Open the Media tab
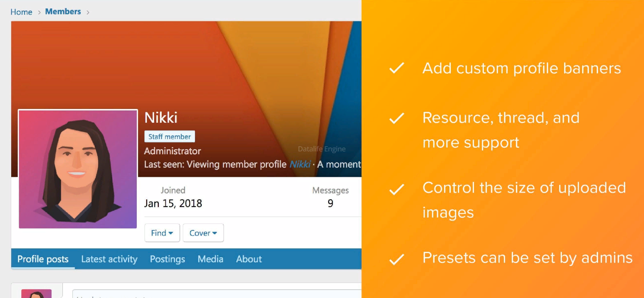Screen dimensions: 644x298 pyautogui.click(x=211, y=259)
